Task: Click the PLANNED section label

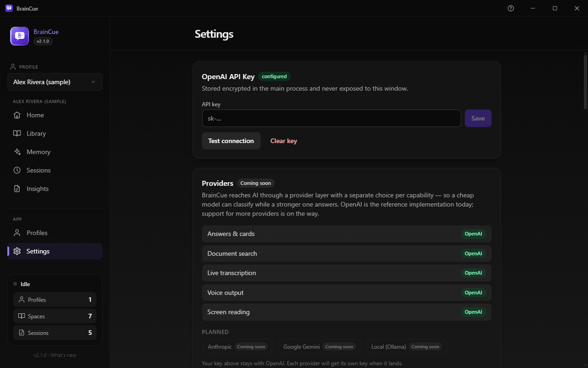Action: (215, 332)
